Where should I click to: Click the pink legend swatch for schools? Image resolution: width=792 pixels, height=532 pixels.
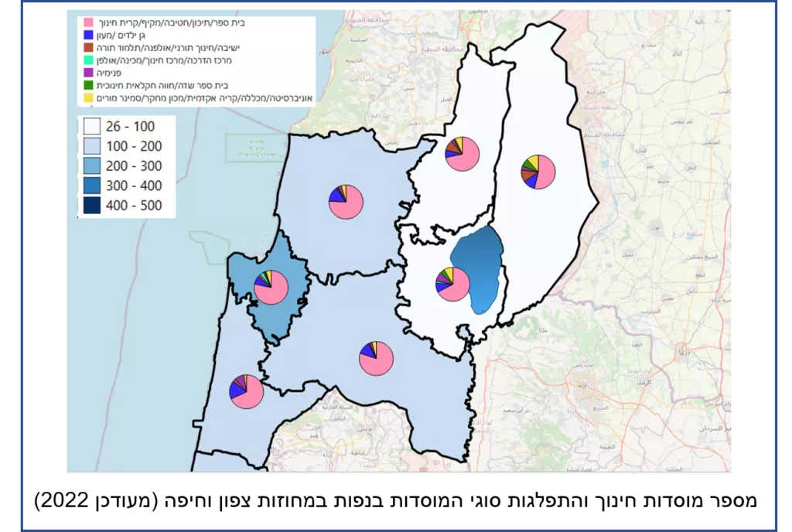click(x=88, y=22)
